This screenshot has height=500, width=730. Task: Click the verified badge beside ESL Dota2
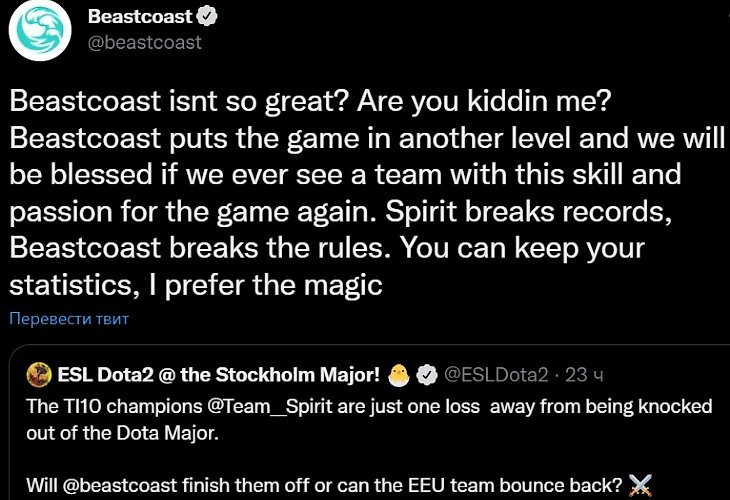pos(427,375)
